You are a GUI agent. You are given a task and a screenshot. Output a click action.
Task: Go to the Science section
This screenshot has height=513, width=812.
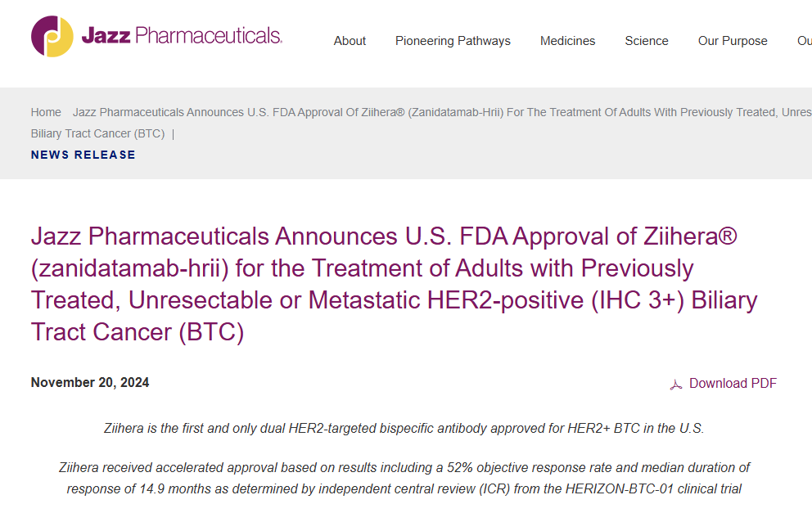(x=647, y=41)
